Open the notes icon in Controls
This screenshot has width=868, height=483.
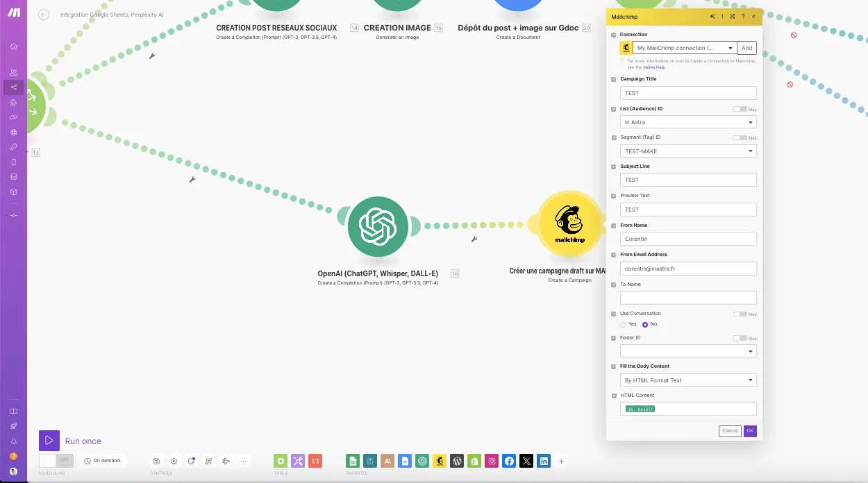(x=192, y=461)
